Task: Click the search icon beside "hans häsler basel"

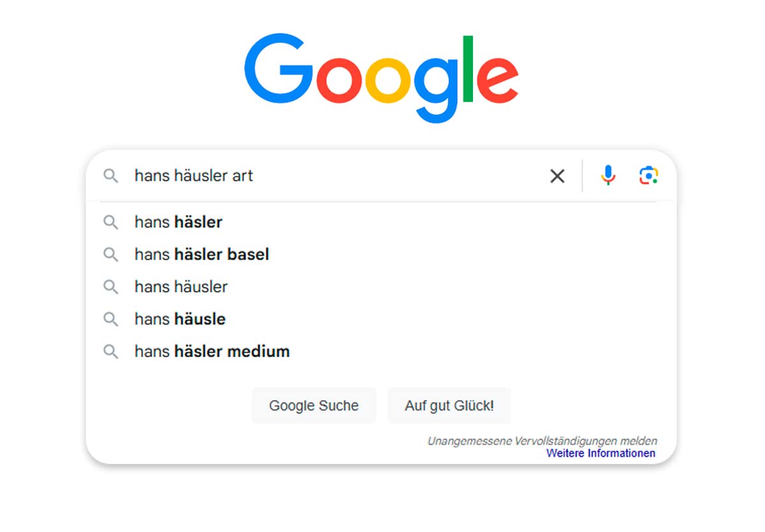Action: 111,255
